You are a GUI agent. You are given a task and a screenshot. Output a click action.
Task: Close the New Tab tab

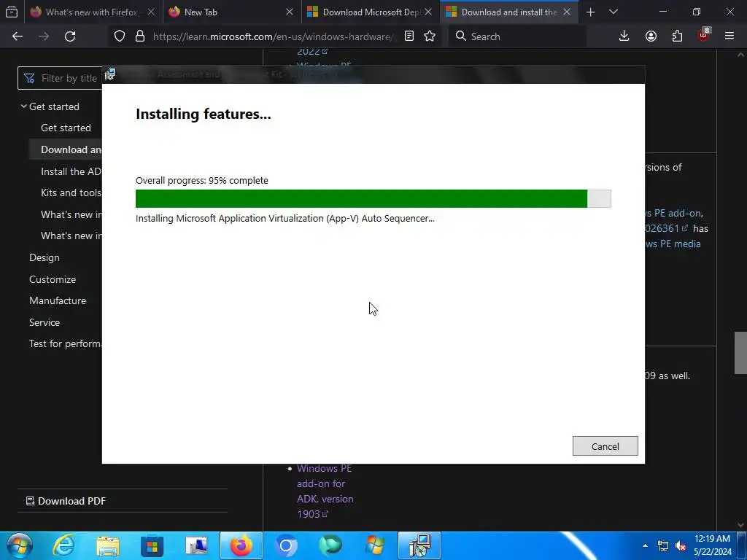[289, 12]
